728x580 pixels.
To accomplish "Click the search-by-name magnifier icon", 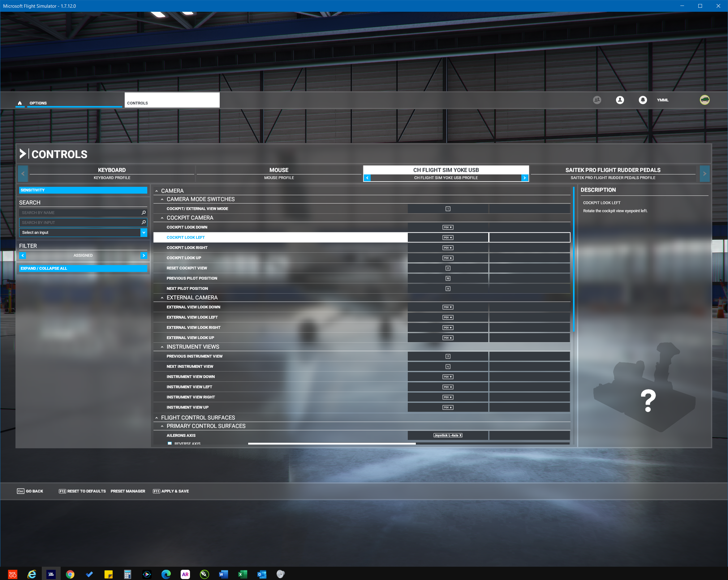I will (144, 213).
